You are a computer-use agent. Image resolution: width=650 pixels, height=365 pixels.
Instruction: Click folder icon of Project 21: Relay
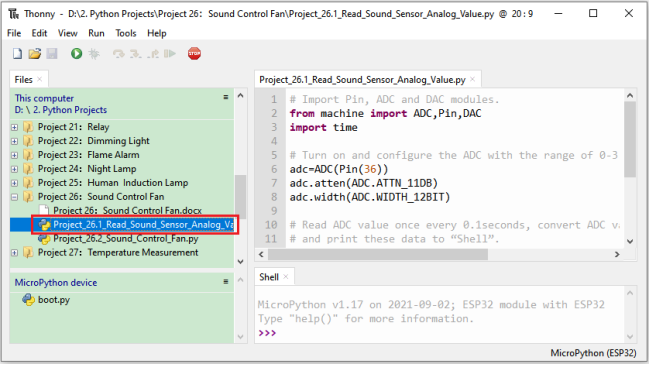[28, 127]
